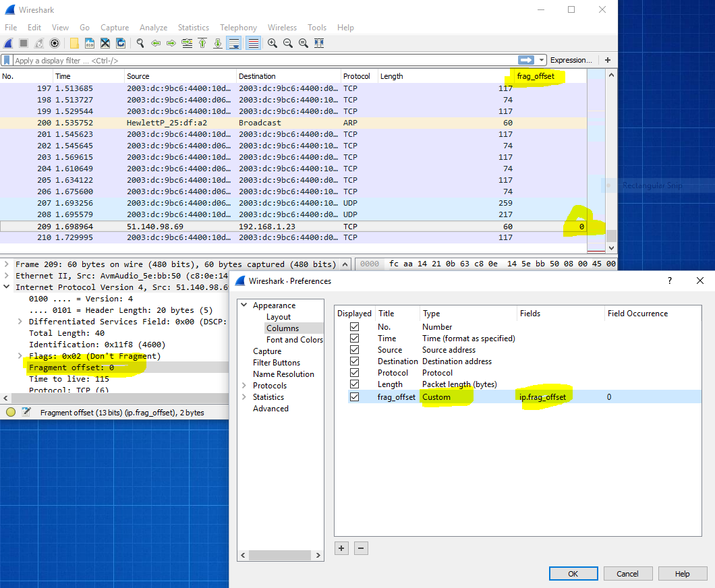
Task: Expand the Protocols preferences node
Action: pos(244,386)
